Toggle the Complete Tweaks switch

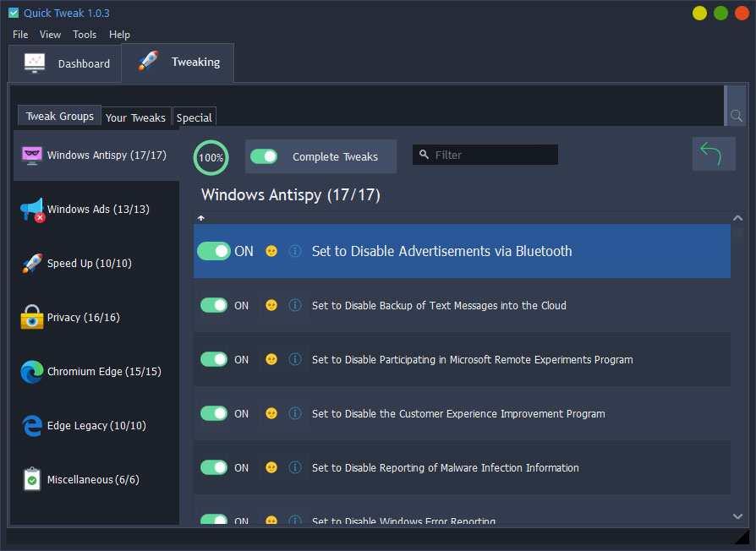point(264,156)
